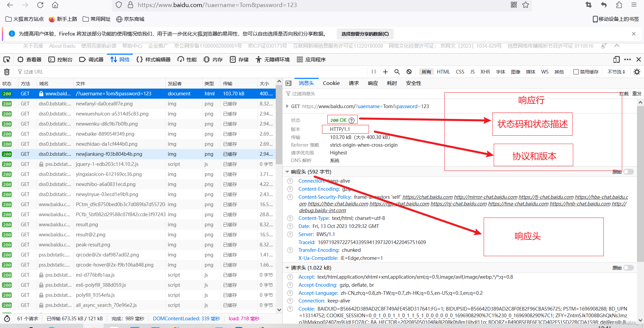The image size is (644, 328).
Task: Toggle raw view for 请求头
Action: point(629,268)
